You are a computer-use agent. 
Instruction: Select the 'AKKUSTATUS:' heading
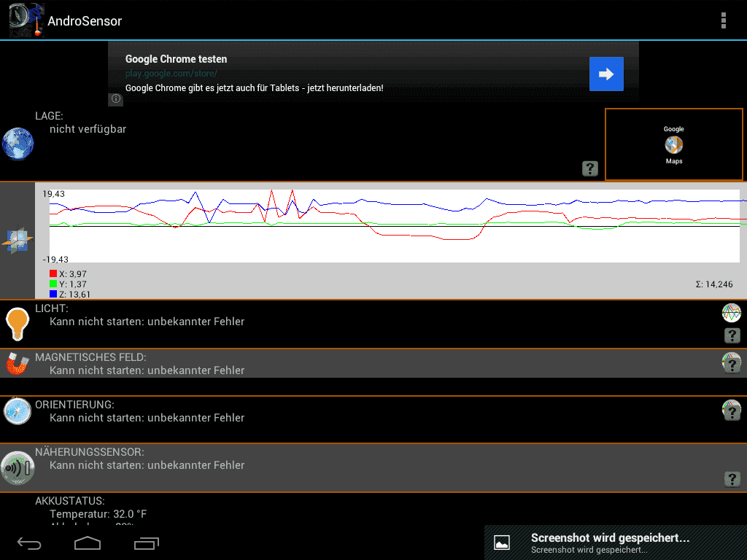(x=69, y=501)
